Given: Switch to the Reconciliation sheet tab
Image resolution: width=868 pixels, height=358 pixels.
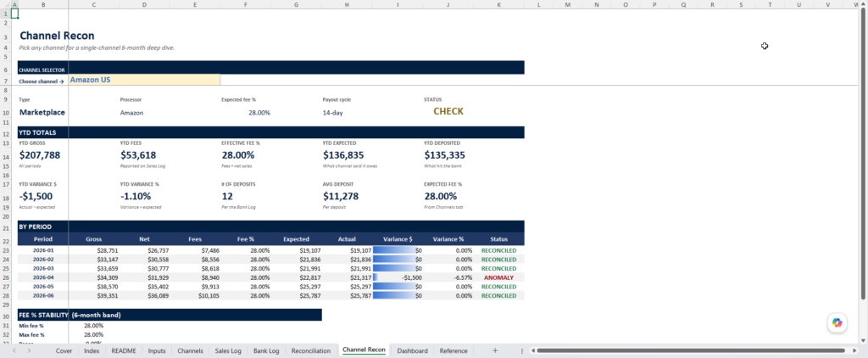Looking at the screenshot, I should [x=310, y=351].
